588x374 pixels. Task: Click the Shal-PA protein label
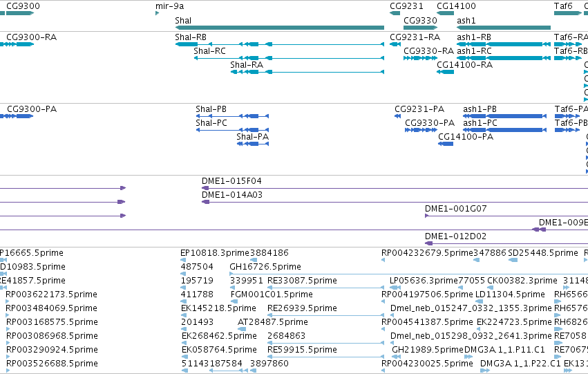click(x=252, y=137)
